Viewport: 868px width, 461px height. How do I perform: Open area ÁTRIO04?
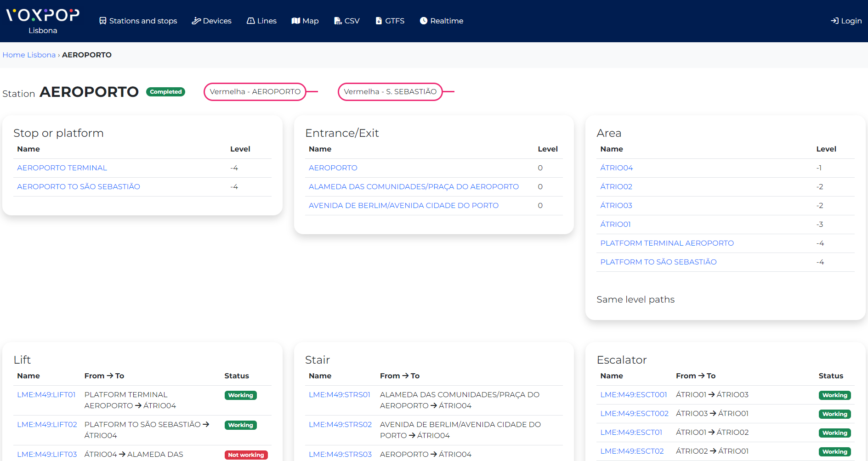tap(617, 168)
